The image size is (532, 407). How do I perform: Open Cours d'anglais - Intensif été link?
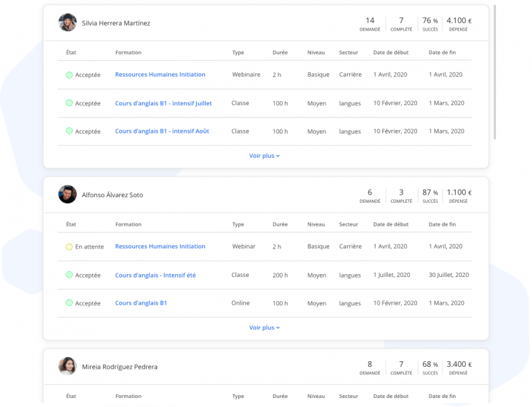[x=155, y=275]
